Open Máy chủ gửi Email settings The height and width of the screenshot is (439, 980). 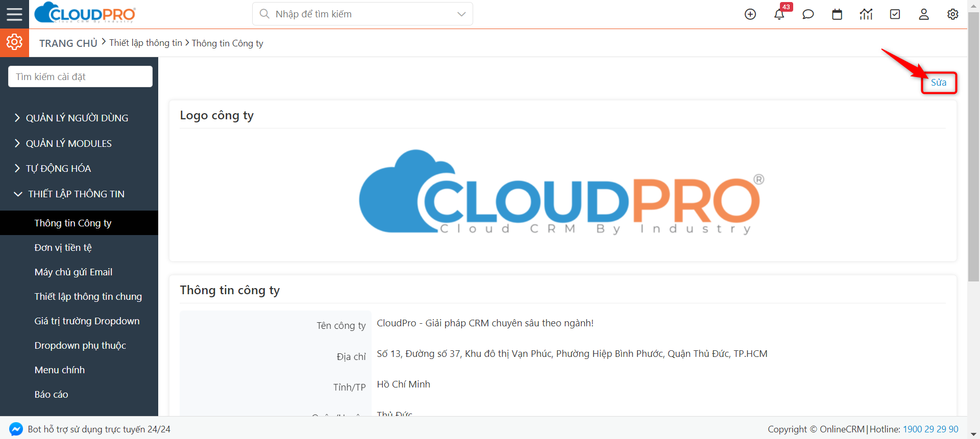point(73,272)
